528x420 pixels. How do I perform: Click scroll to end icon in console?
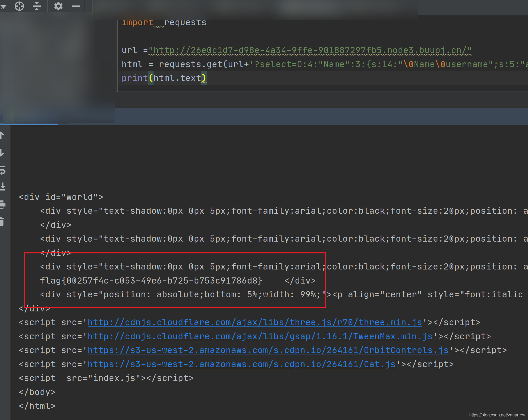tap(3, 187)
